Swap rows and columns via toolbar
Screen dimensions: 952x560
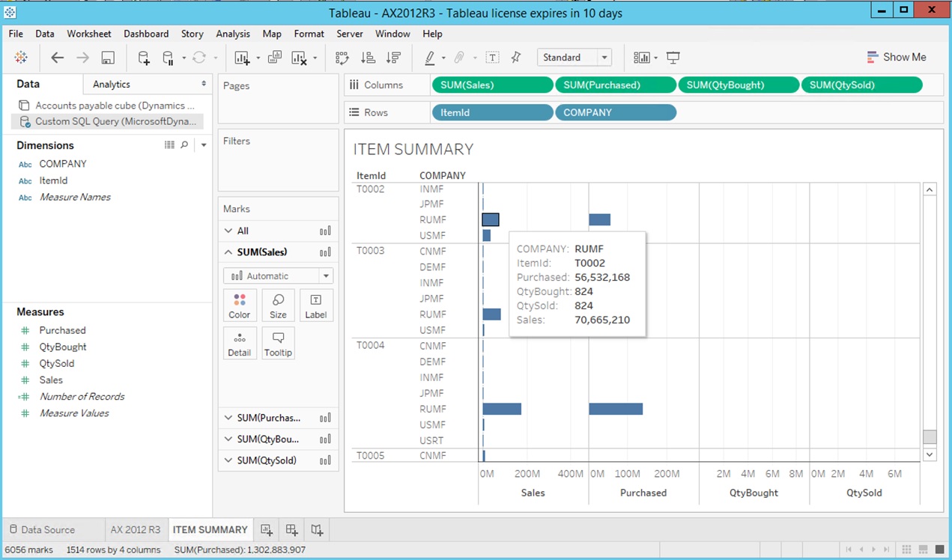coord(342,58)
